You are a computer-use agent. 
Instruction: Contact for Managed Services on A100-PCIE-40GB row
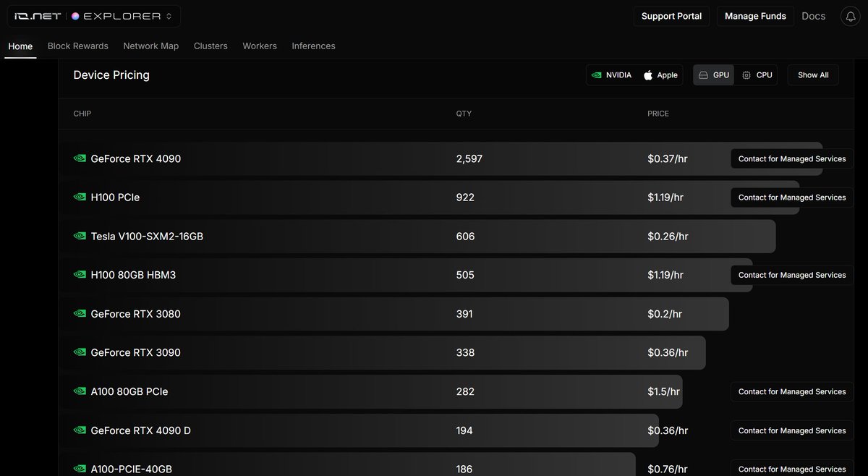coord(792,469)
